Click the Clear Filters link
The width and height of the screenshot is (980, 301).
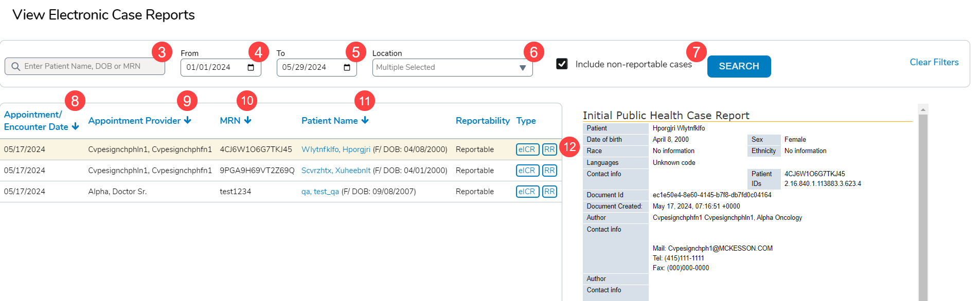tap(934, 62)
